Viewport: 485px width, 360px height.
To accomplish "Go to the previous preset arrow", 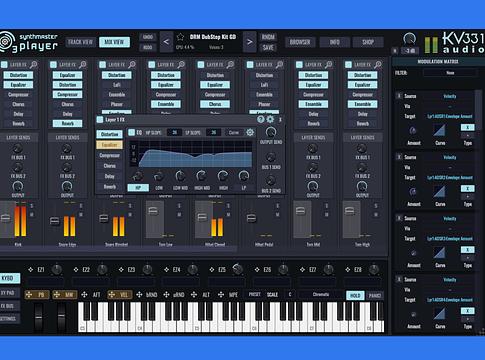I will click(x=166, y=42).
